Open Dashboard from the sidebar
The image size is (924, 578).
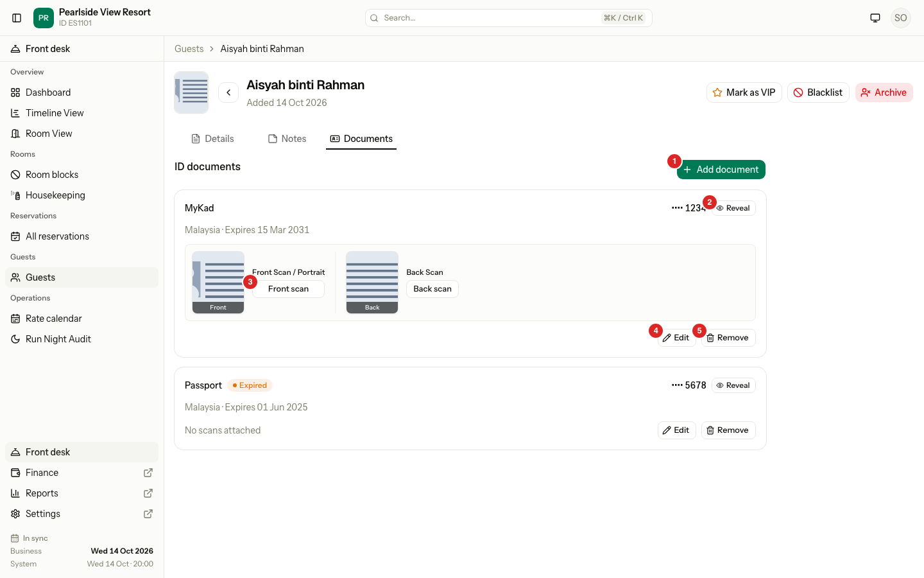[x=81, y=92]
